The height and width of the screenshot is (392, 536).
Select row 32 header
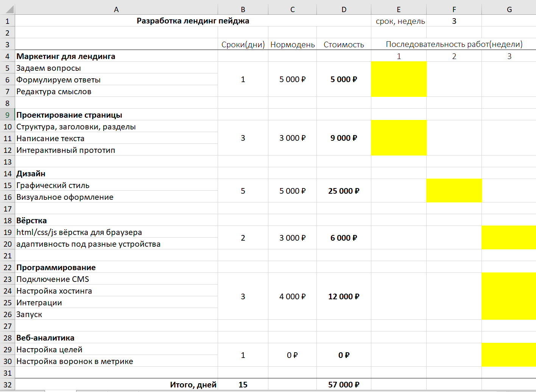7,385
